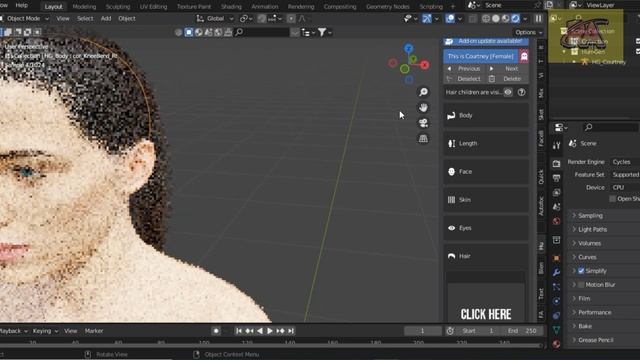Toggle show overlays button
640x360 pixels.
pyautogui.click(x=450, y=18)
